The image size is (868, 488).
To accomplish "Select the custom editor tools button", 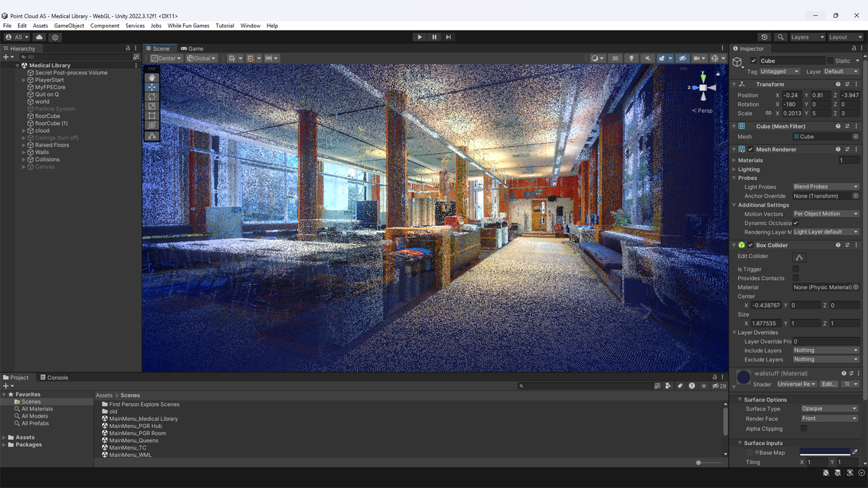I will [x=152, y=136].
